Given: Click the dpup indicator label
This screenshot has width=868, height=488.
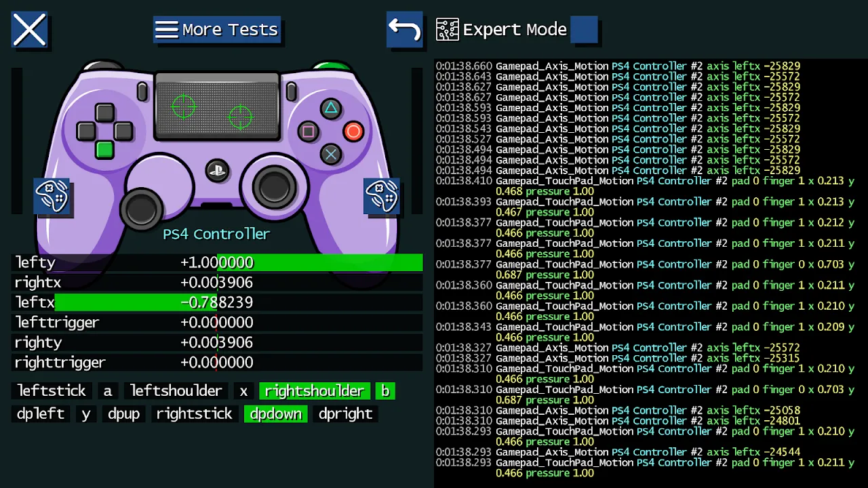Looking at the screenshot, I should (x=124, y=413).
